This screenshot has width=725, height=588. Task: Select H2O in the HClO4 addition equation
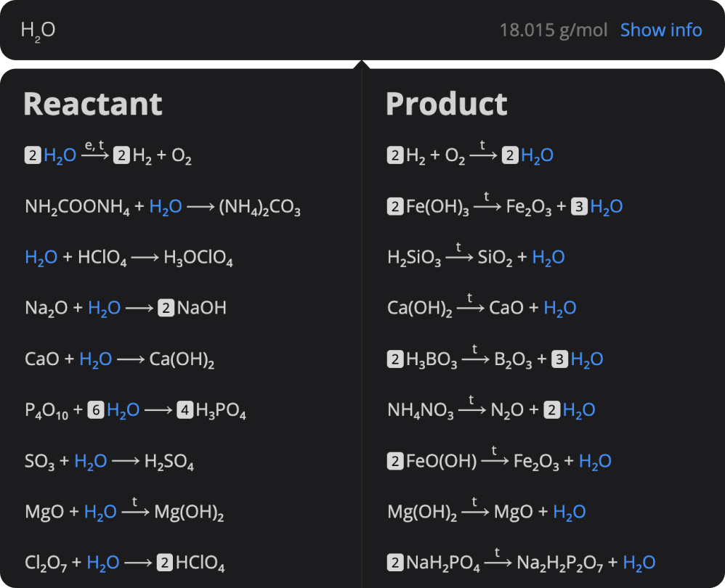[x=40, y=256]
